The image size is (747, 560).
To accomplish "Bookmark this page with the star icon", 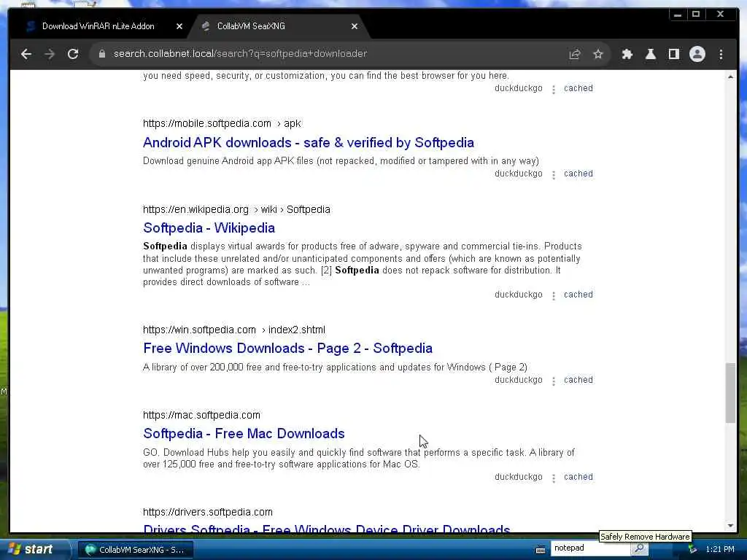I will (598, 54).
